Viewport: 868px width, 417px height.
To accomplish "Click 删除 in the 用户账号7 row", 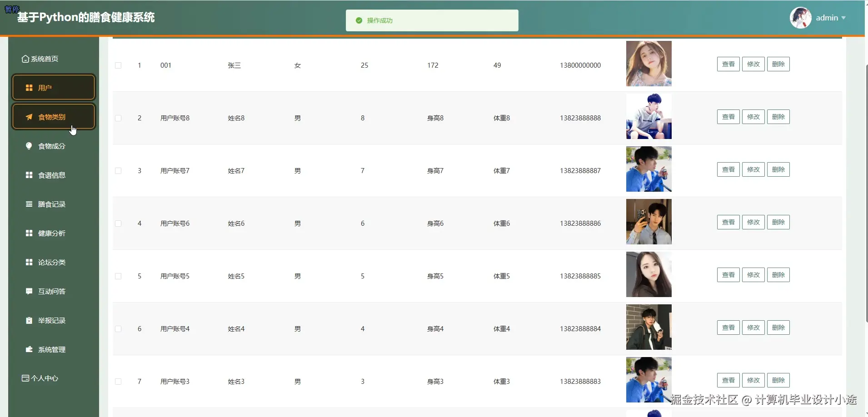I will pyautogui.click(x=778, y=169).
